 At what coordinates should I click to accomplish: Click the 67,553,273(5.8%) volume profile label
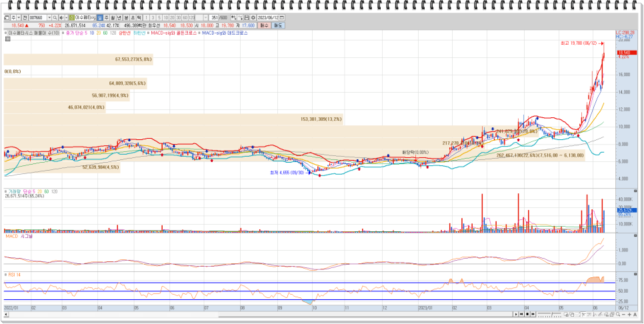133,59
